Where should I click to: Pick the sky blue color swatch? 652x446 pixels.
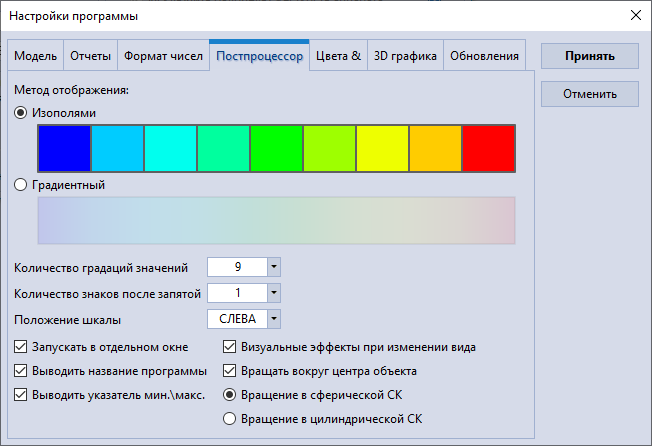click(x=118, y=148)
